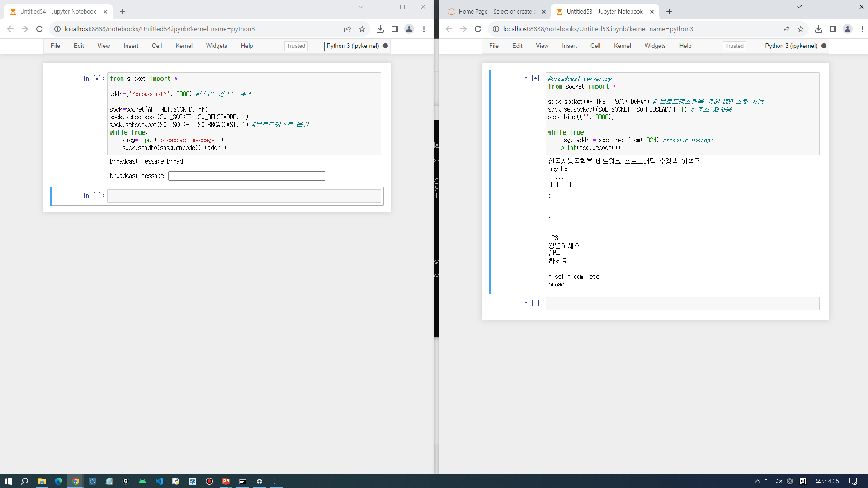
Task: Open downloads icon in left browser window
Action: tap(380, 29)
